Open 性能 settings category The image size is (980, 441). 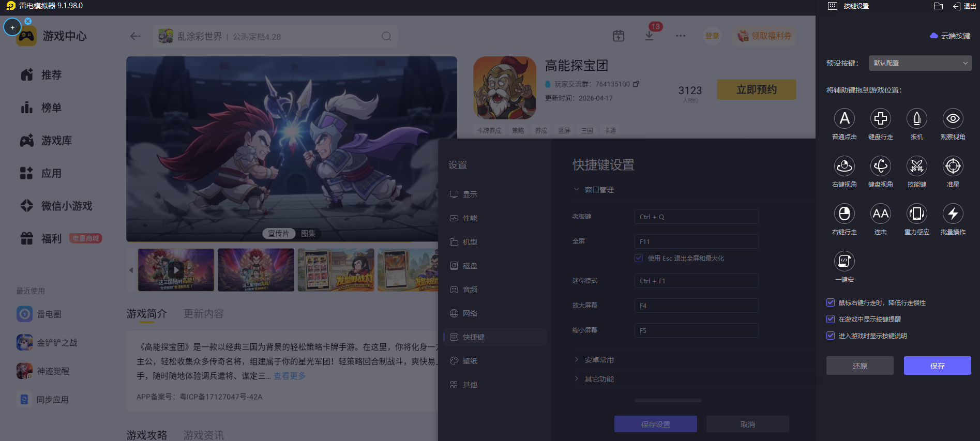[495, 218]
